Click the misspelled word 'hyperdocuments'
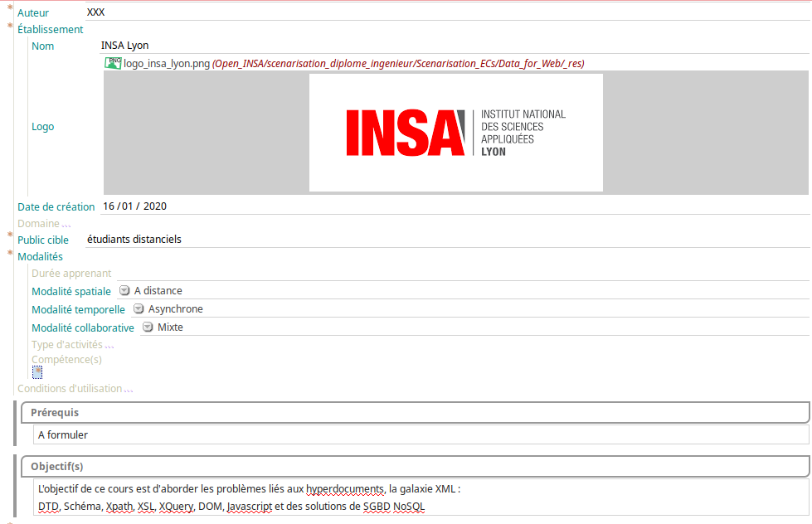Image resolution: width=812 pixels, height=524 pixels. [x=344, y=489]
